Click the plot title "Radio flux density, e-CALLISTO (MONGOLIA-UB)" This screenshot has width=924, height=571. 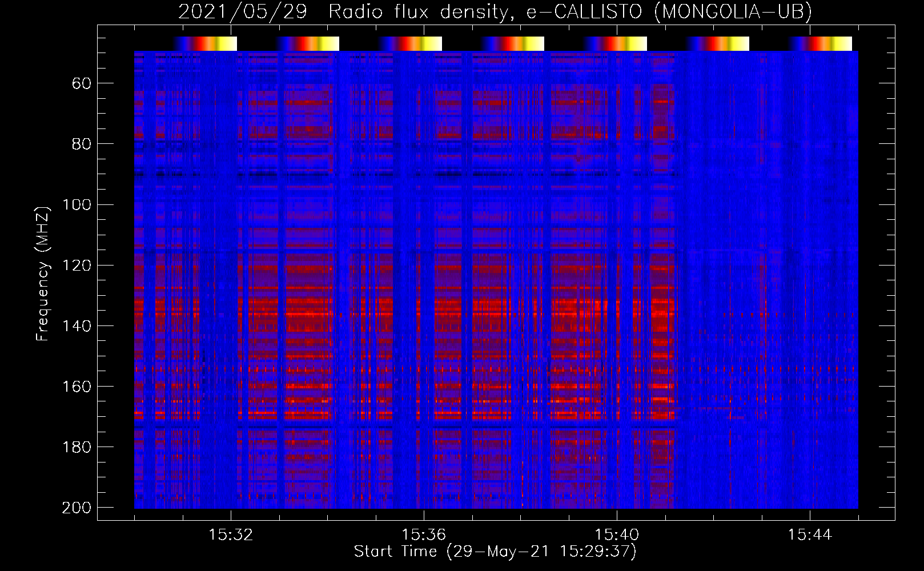570,12
